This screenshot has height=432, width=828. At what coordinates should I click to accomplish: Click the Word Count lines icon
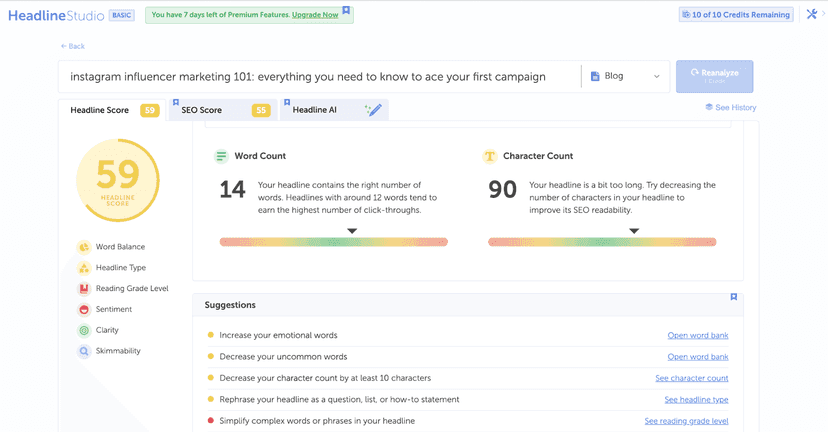click(x=221, y=156)
